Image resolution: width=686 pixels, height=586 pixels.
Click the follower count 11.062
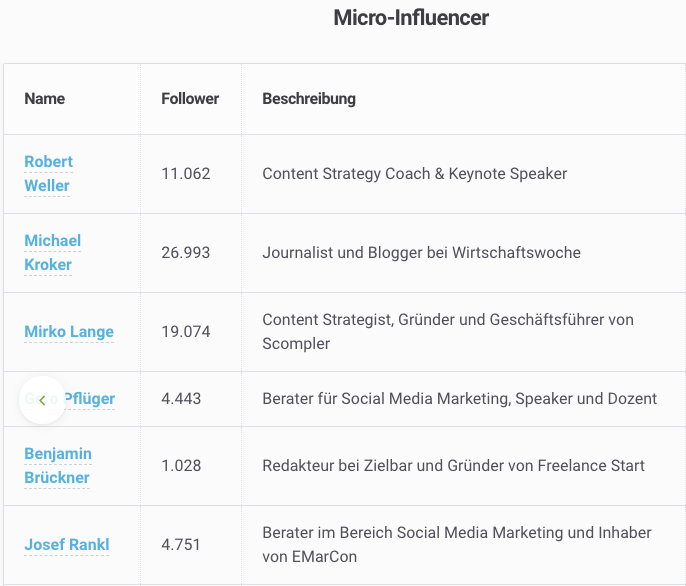pyautogui.click(x=186, y=174)
